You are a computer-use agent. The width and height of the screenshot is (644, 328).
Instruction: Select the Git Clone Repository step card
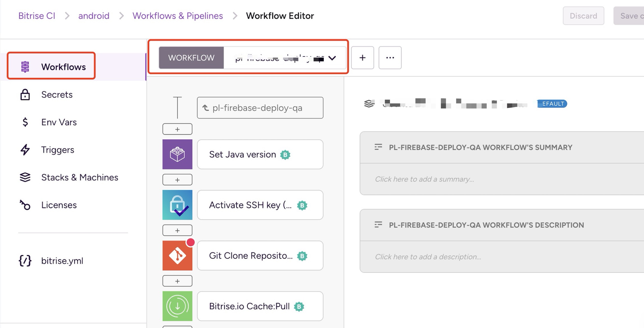pyautogui.click(x=260, y=255)
